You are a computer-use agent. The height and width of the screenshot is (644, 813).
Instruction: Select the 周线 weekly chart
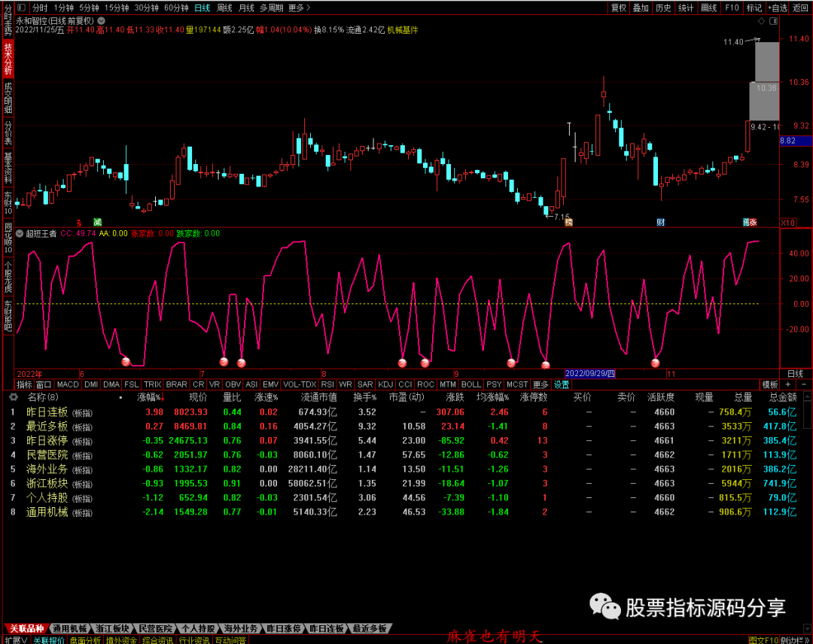(x=224, y=8)
